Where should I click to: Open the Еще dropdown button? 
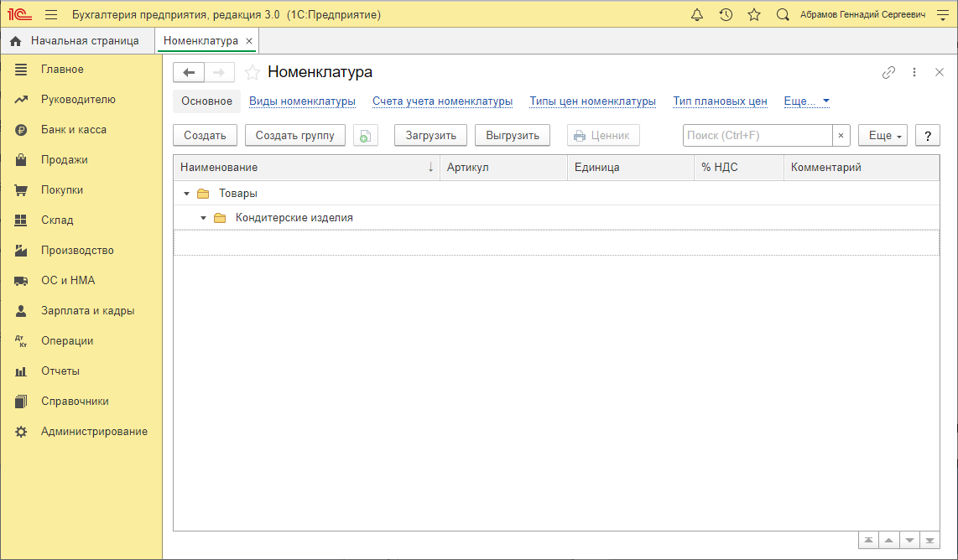pos(883,136)
